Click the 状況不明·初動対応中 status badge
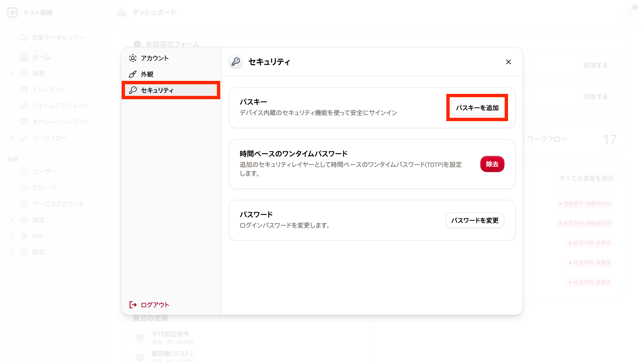This screenshot has height=362, width=644. coord(585,223)
